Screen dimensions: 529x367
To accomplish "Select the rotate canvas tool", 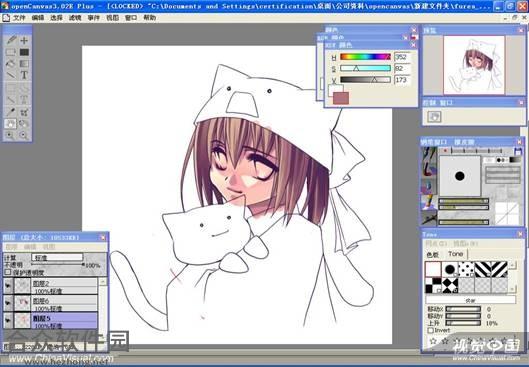I will (24, 124).
